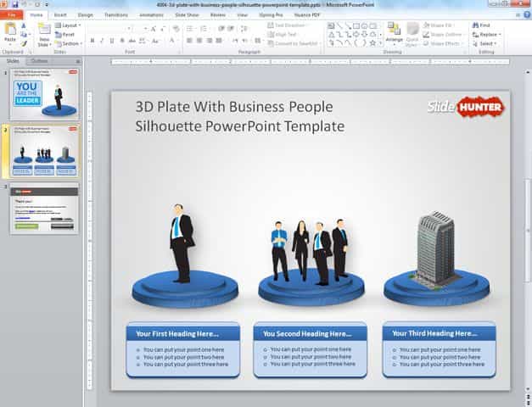Click the Reset slide icon

pos(68,35)
